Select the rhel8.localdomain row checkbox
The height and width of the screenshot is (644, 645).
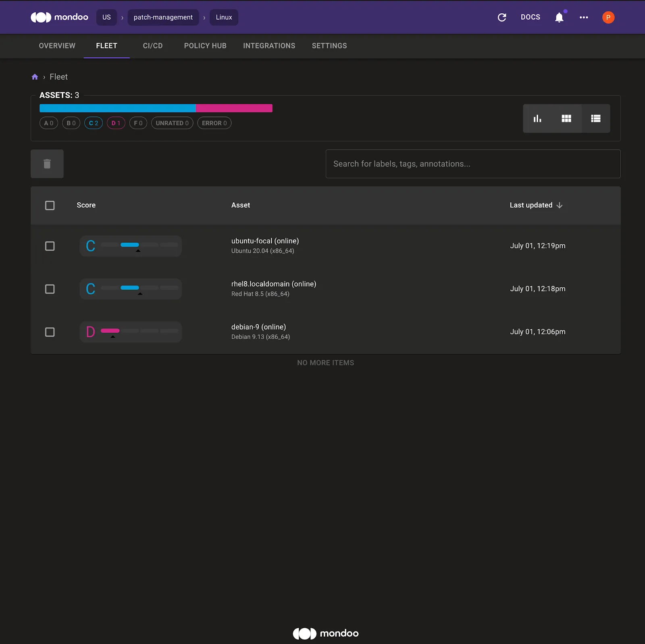point(50,289)
